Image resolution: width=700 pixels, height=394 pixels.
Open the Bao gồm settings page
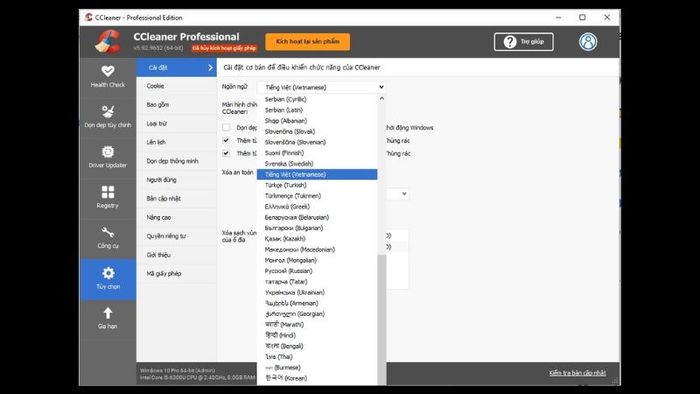click(176, 105)
